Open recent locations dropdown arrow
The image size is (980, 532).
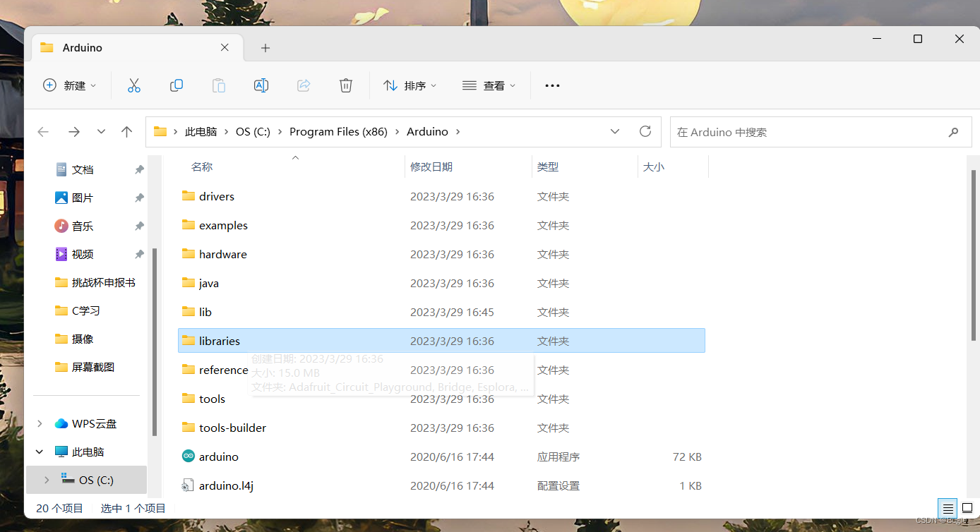101,131
